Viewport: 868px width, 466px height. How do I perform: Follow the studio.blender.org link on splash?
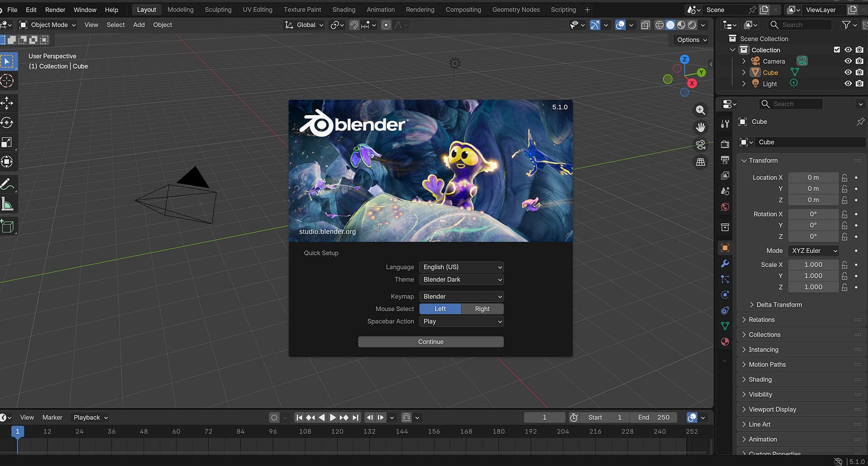point(327,232)
